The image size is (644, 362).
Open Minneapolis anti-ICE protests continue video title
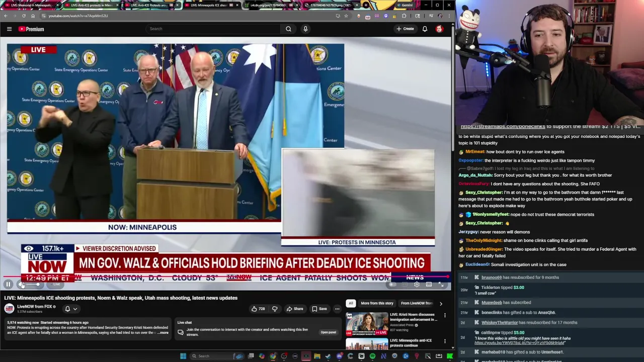tap(411, 343)
